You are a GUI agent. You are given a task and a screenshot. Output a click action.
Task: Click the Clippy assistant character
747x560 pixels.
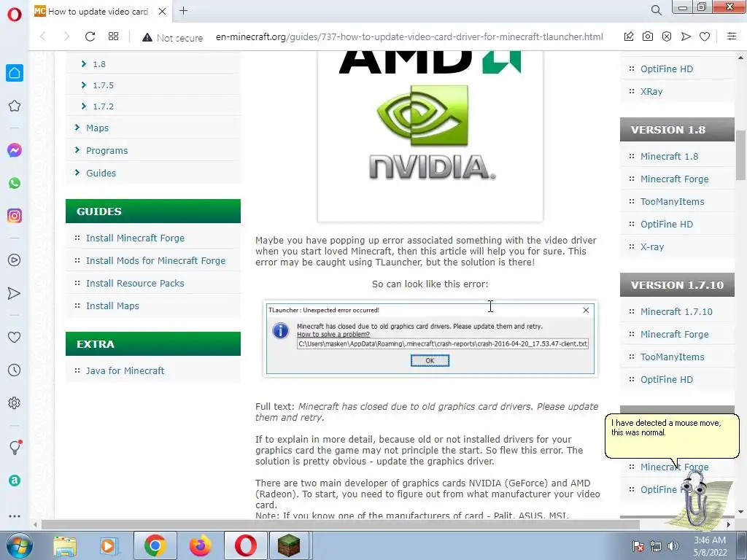pos(700,501)
